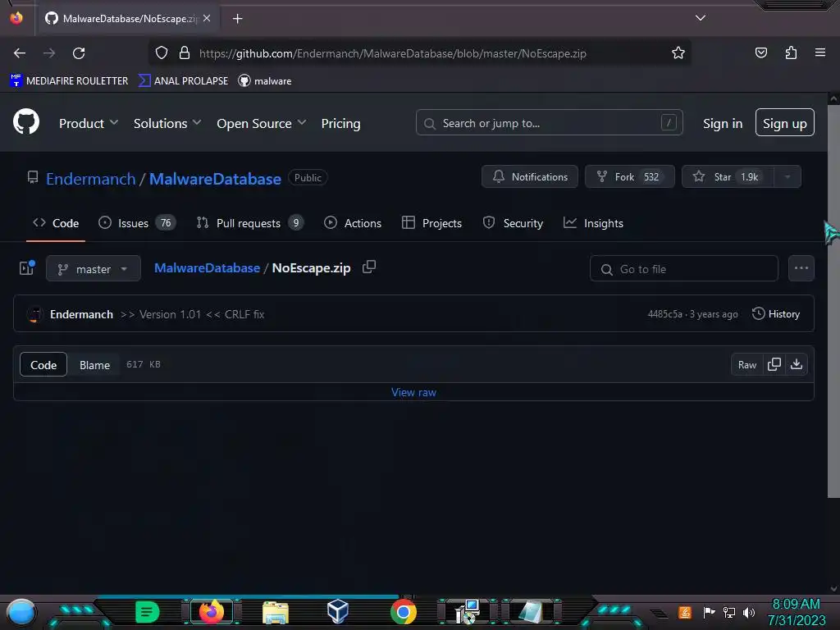The width and height of the screenshot is (840, 630).
Task: Open the browser extensions puzzle icon
Action: point(791,52)
